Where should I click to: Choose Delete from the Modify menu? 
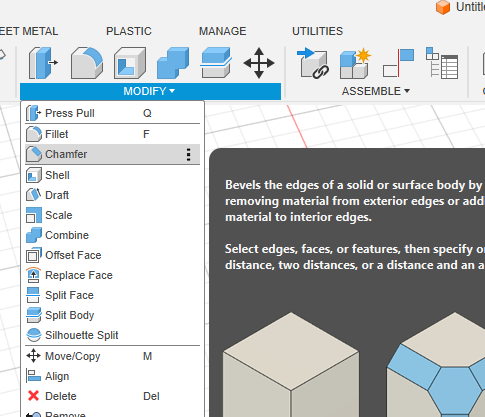(113, 396)
